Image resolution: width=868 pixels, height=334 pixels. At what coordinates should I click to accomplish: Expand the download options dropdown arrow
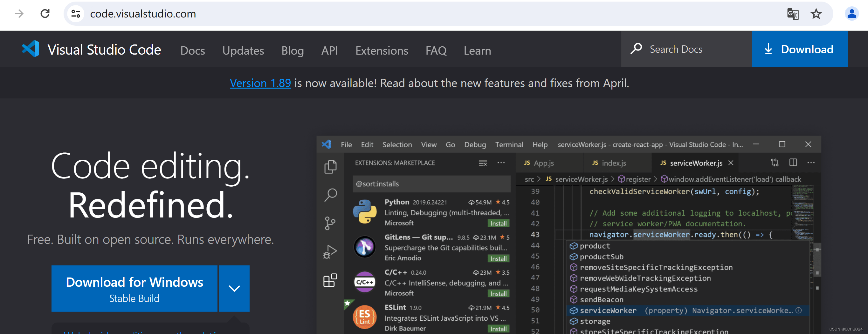click(234, 288)
